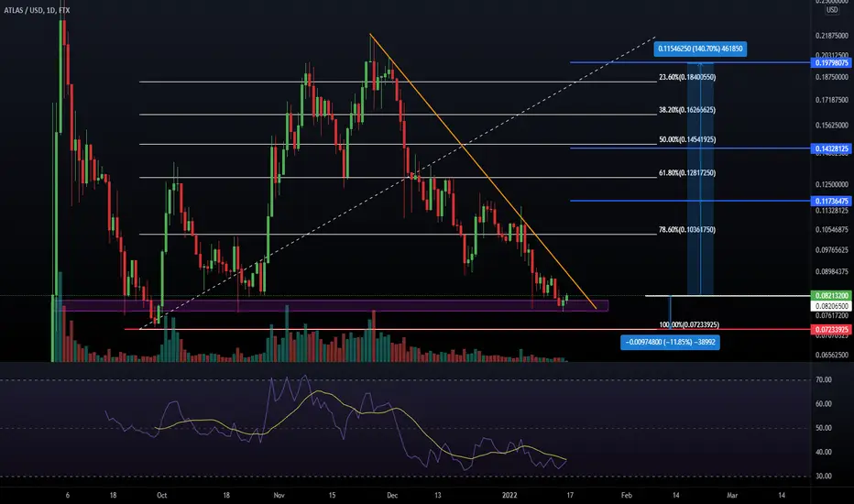Click the Nov label on time axis
The width and height of the screenshot is (854, 504).
tap(279, 495)
